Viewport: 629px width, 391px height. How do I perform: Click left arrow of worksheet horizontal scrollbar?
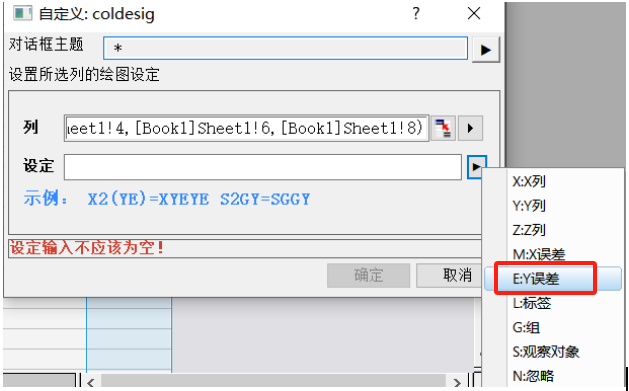point(91,383)
